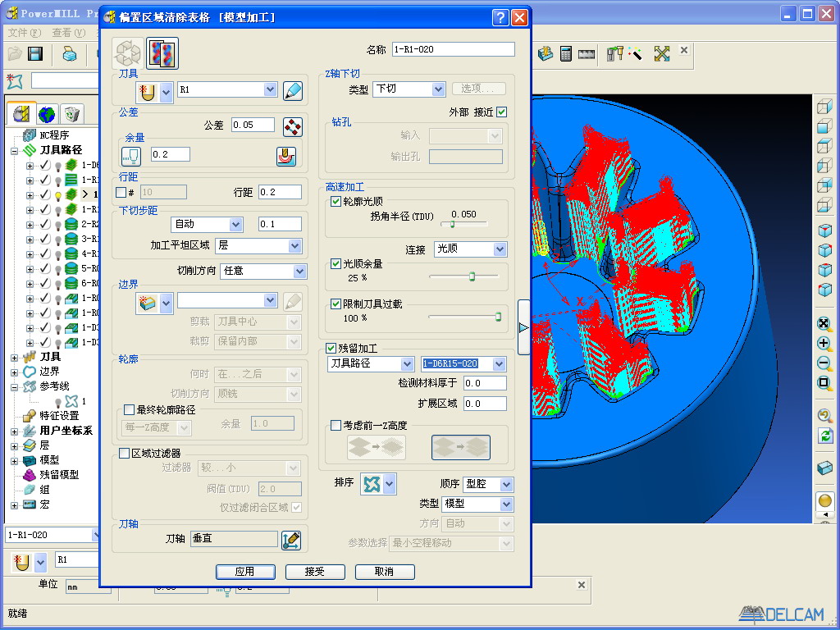840x630 pixels.
Task: Click the second previous-Z-height image button
Action: point(461,447)
